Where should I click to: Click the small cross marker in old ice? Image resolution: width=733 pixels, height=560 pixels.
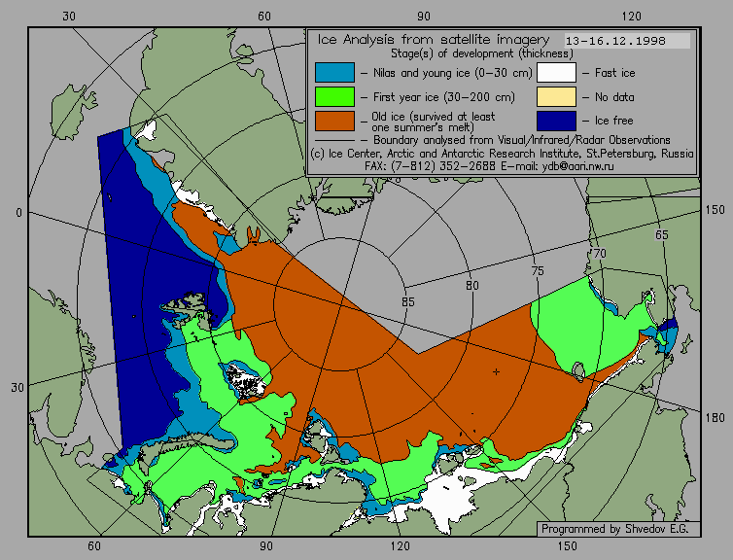496,372
